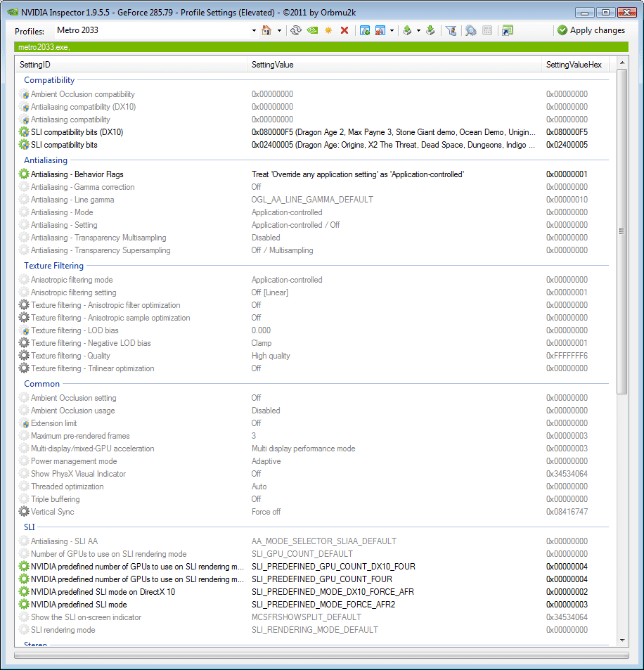The image size is (644, 670).
Task: Click the funnel user-filter icon
Action: point(451,30)
